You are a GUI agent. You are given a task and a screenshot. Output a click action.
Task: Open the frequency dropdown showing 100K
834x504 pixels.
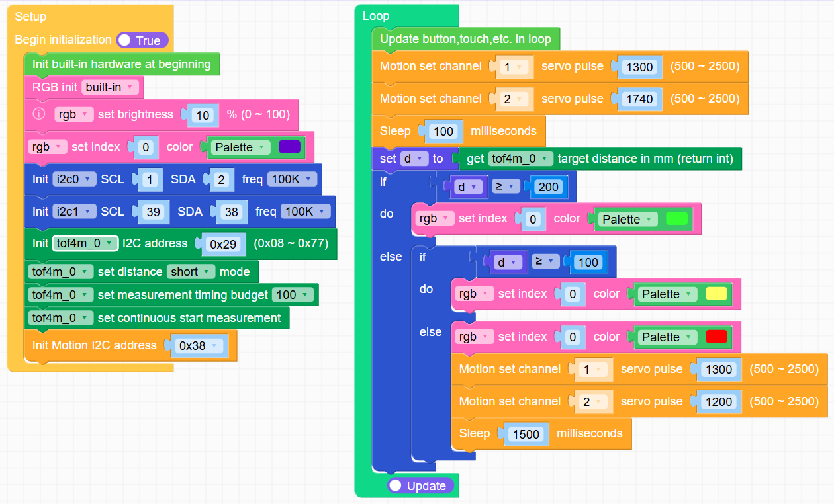pyautogui.click(x=291, y=179)
